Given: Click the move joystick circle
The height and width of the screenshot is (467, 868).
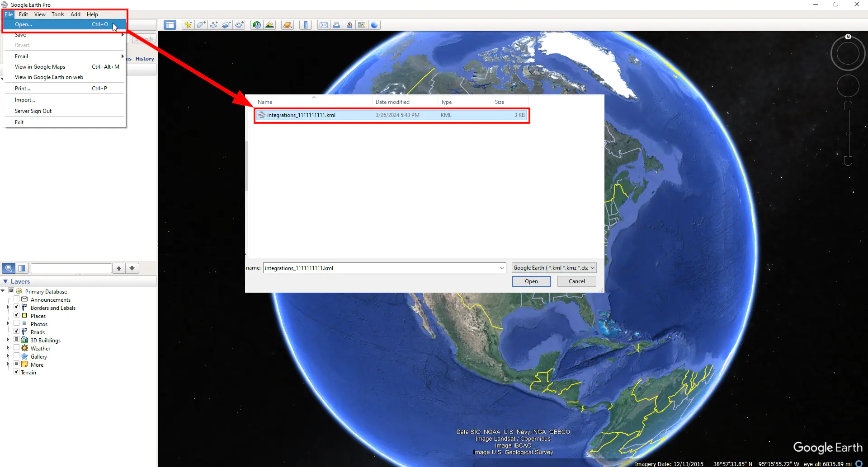Looking at the screenshot, I should [848, 86].
